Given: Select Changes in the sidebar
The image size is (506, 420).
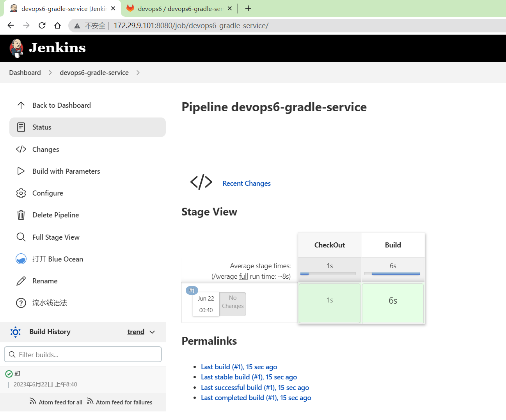Looking at the screenshot, I should [87, 149].
